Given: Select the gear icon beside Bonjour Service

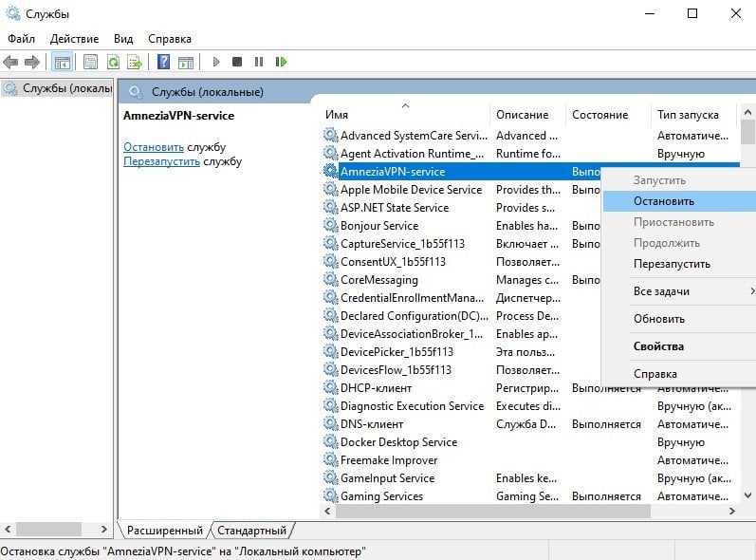Looking at the screenshot, I should (x=330, y=225).
